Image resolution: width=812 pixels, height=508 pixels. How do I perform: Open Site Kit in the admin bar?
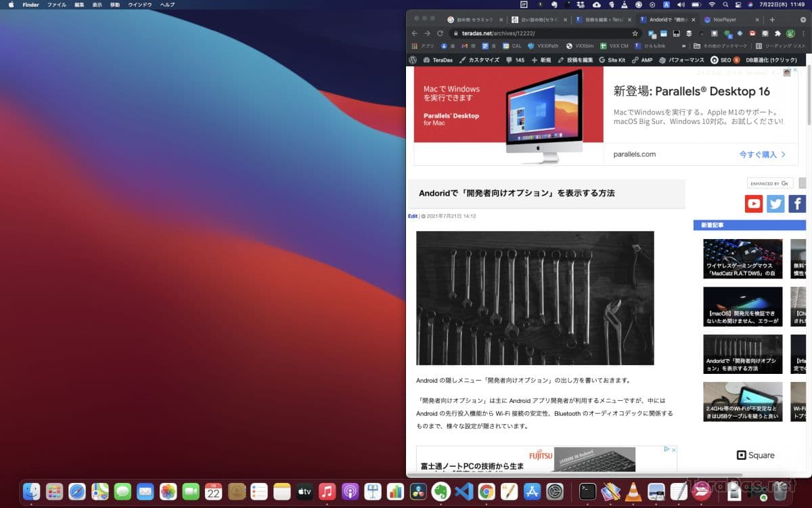(612, 60)
